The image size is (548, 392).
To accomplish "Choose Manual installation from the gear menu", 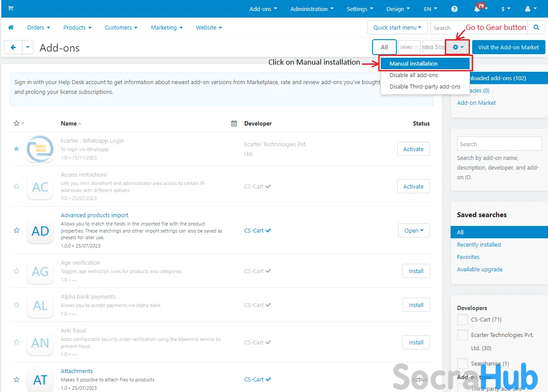I will [425, 63].
